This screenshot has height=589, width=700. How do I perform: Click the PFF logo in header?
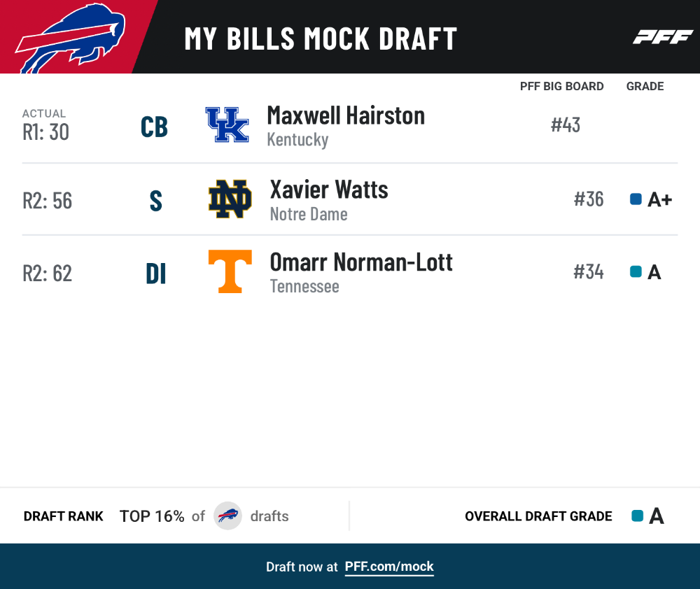663,37
